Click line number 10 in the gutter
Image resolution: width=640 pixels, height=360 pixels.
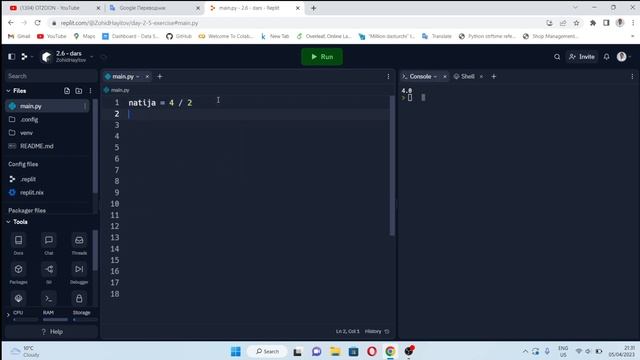115,204
